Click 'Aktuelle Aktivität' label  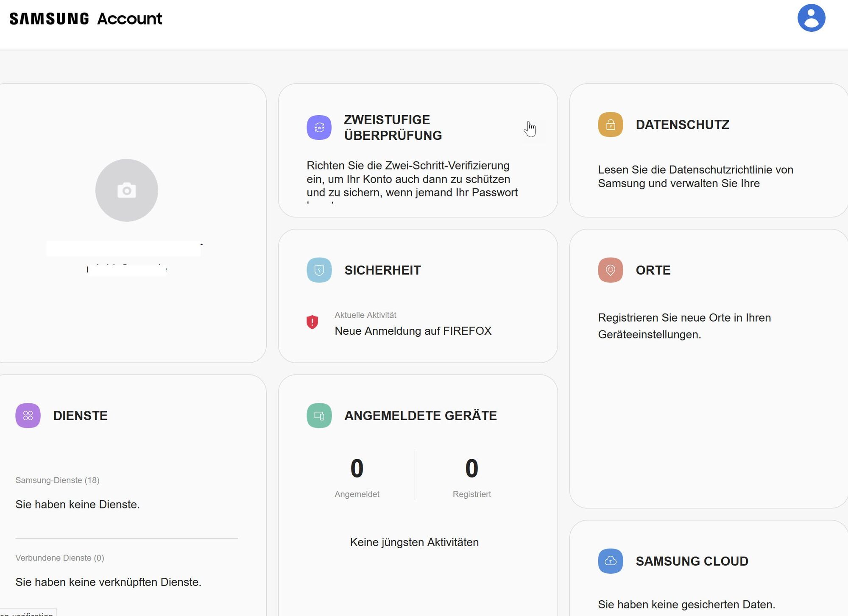pyautogui.click(x=365, y=315)
